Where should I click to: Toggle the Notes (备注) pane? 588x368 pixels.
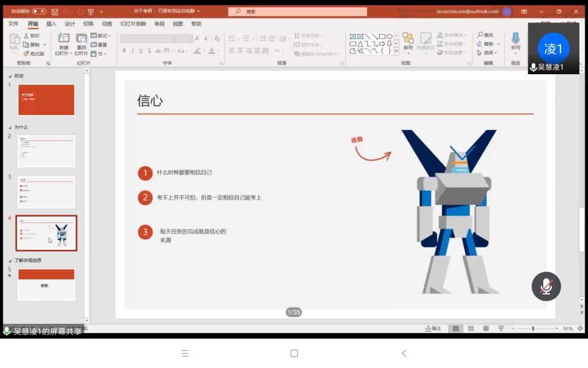pyautogui.click(x=433, y=328)
